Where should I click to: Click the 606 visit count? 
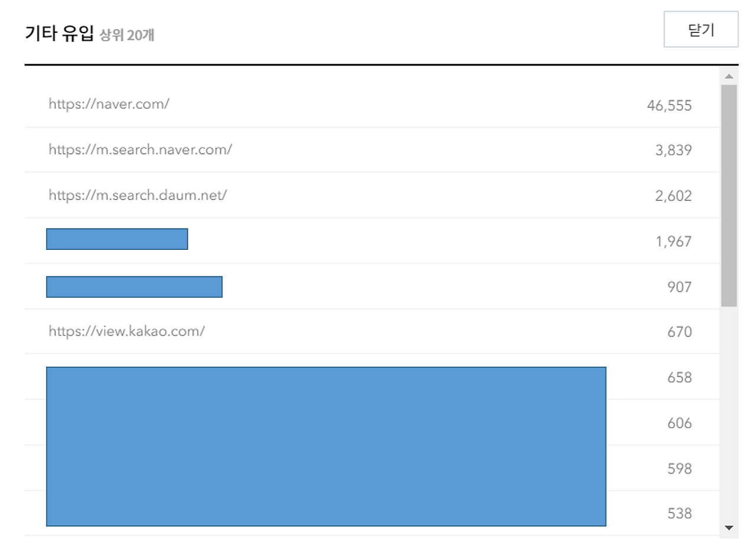click(680, 423)
